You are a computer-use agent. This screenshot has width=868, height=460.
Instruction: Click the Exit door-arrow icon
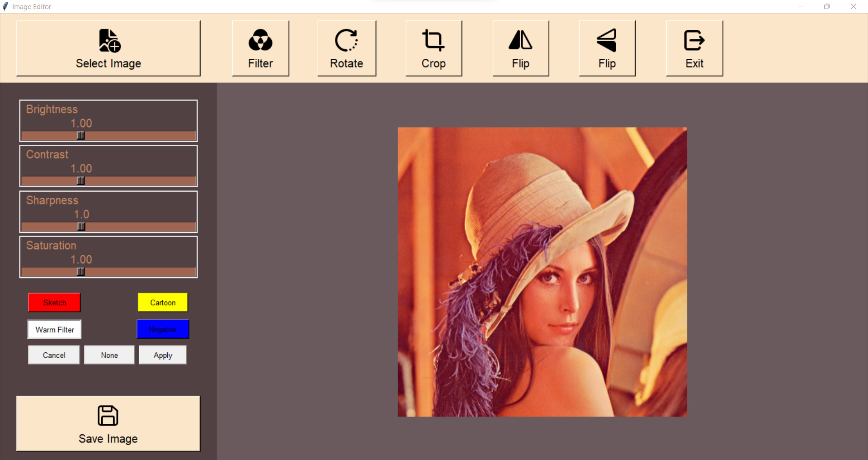pyautogui.click(x=694, y=40)
